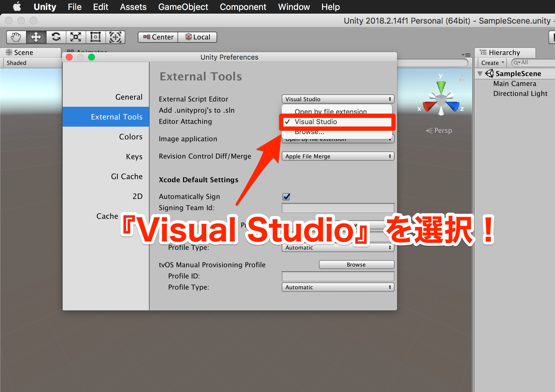The image size is (555, 392).
Task: Open the GameObject menu
Action: 183,7
